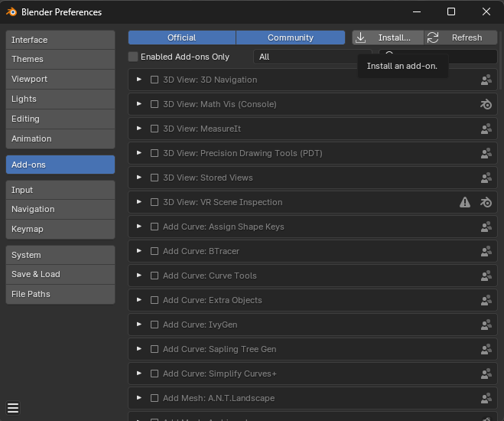This screenshot has height=421, width=504.
Task: Tick the IvyGen add-on checkbox
Action: (x=154, y=325)
